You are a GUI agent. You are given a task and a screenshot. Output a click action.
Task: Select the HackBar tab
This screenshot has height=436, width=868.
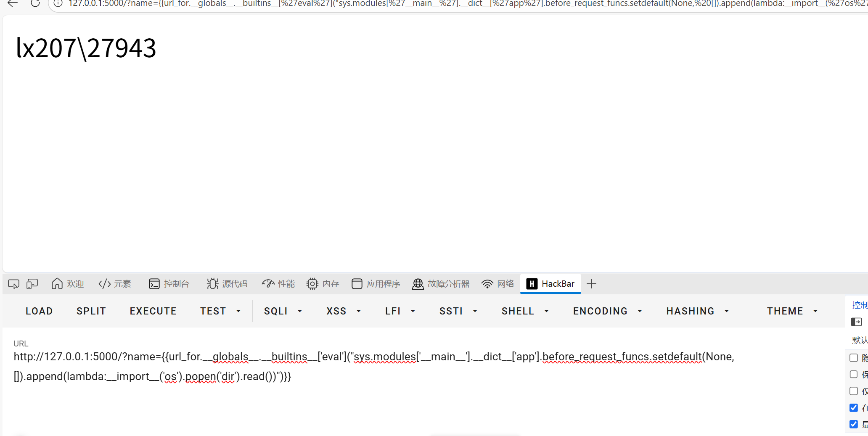pos(550,284)
